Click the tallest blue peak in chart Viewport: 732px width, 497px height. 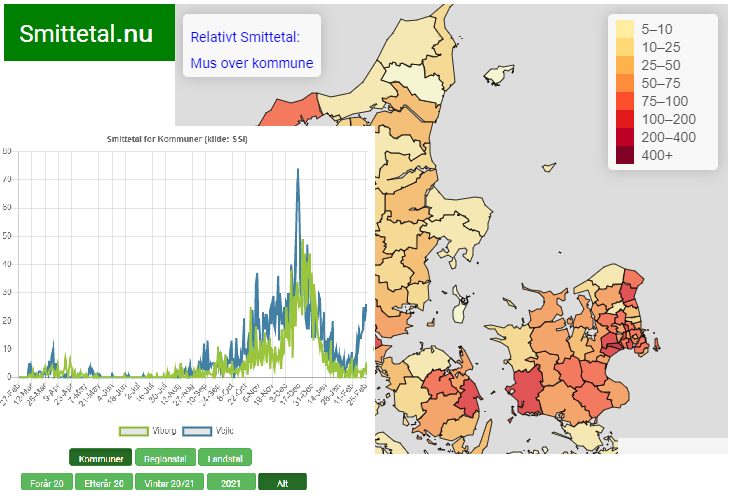tap(298, 171)
